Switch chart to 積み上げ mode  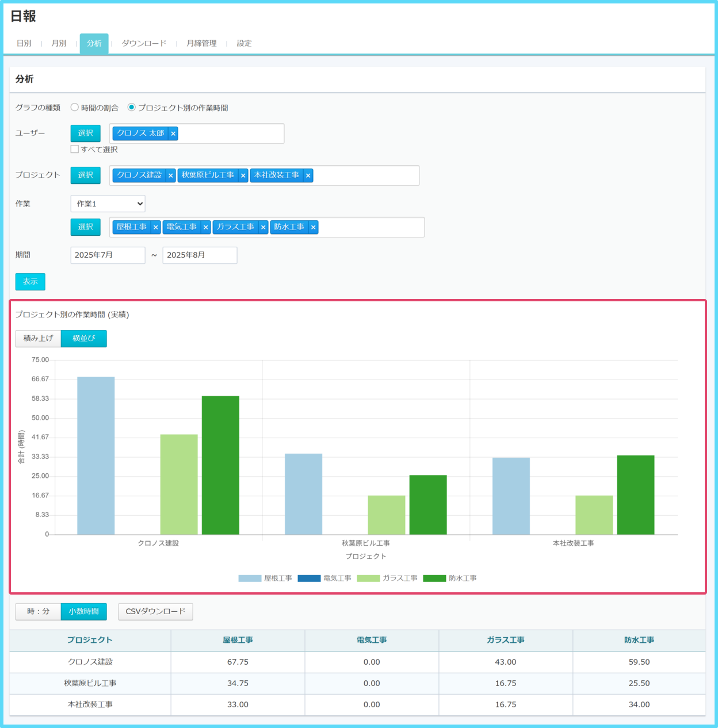pyautogui.click(x=38, y=339)
